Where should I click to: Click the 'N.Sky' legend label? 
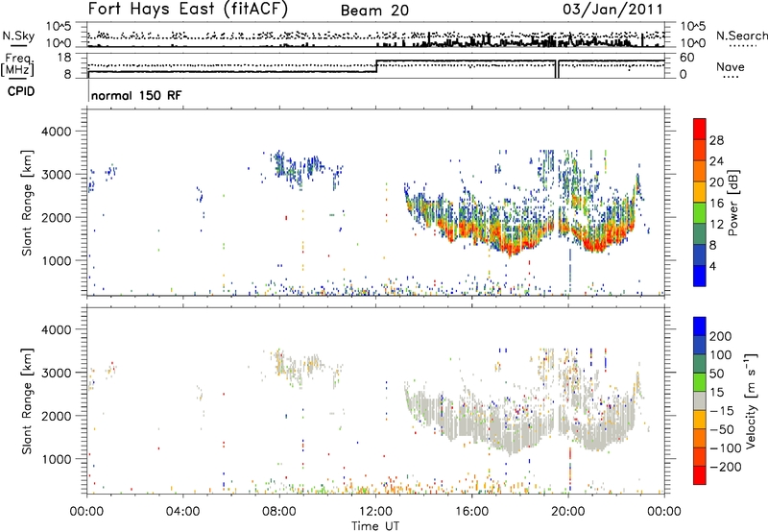tap(18, 36)
